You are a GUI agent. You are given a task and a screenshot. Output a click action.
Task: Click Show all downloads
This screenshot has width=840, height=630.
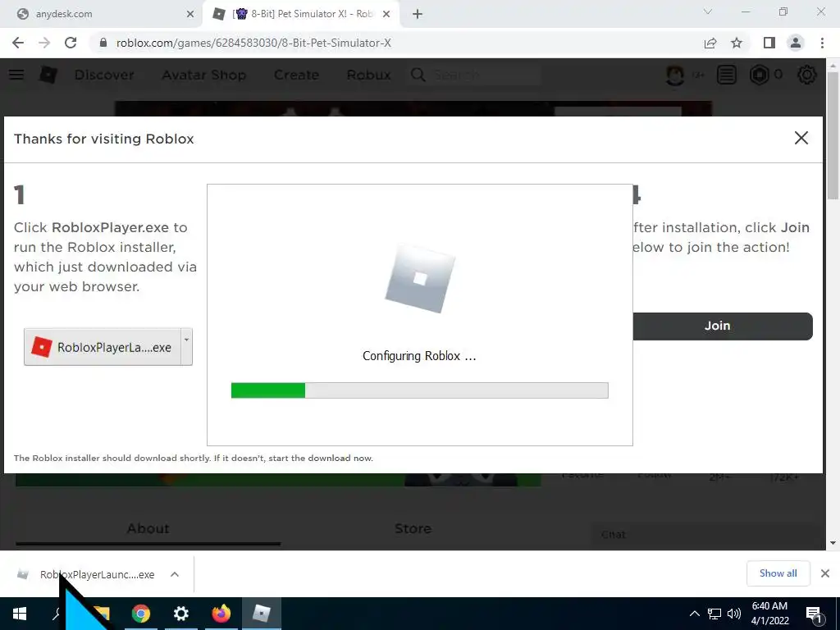[778, 573]
